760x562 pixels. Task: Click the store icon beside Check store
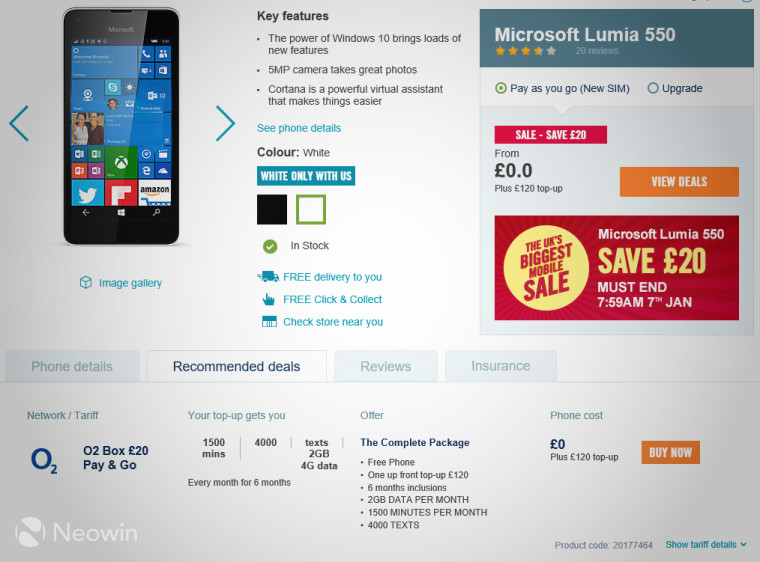(269, 321)
